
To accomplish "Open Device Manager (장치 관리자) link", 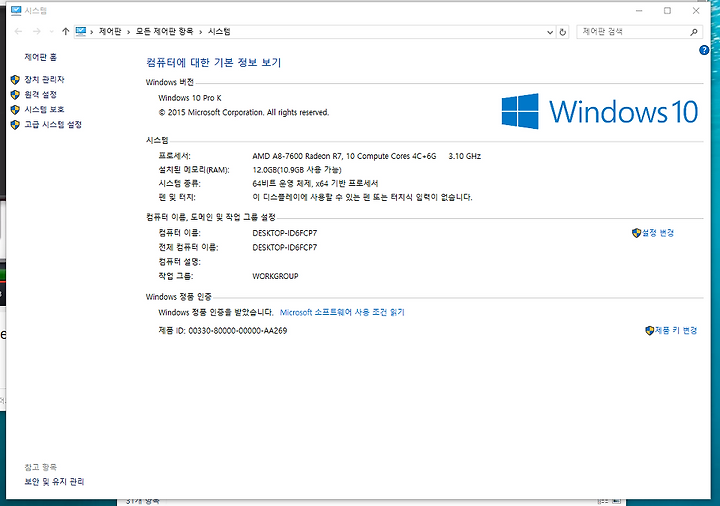I will 44,79.
